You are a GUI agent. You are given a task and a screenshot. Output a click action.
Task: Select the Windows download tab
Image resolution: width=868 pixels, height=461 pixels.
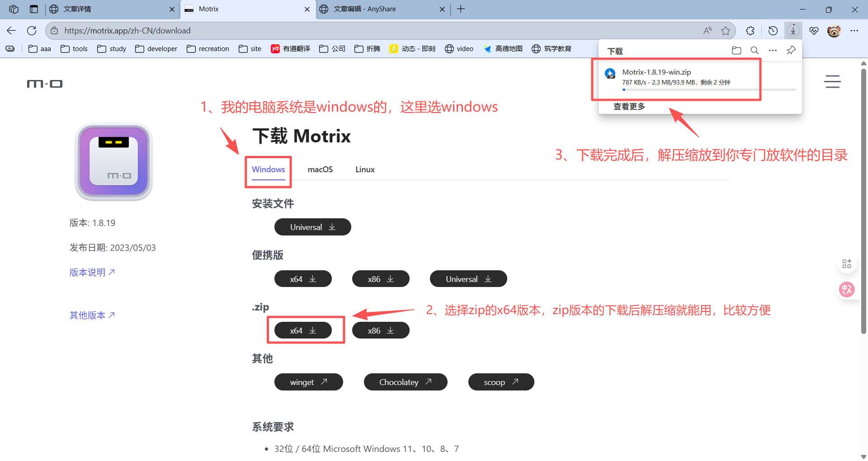[x=268, y=169]
